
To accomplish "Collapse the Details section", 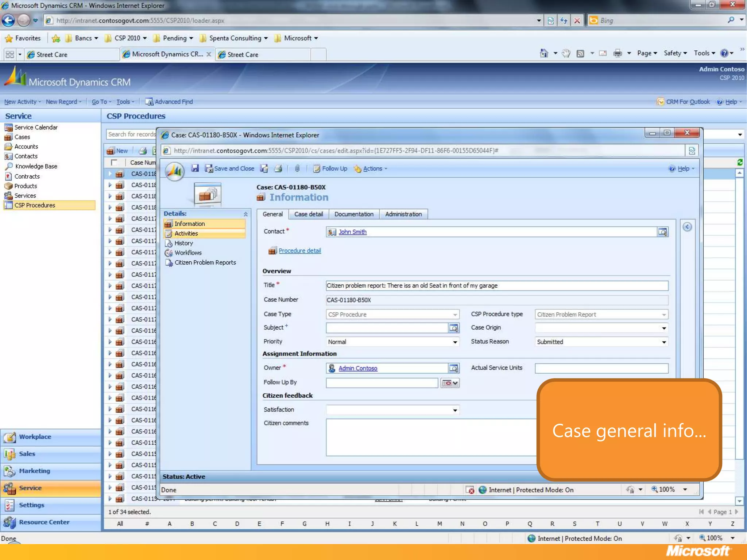I will tap(245, 214).
